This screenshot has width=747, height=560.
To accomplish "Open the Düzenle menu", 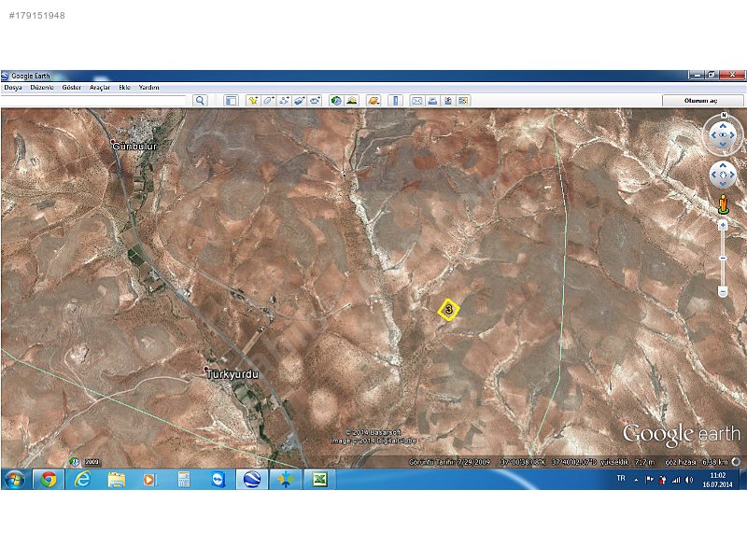I will click(42, 88).
